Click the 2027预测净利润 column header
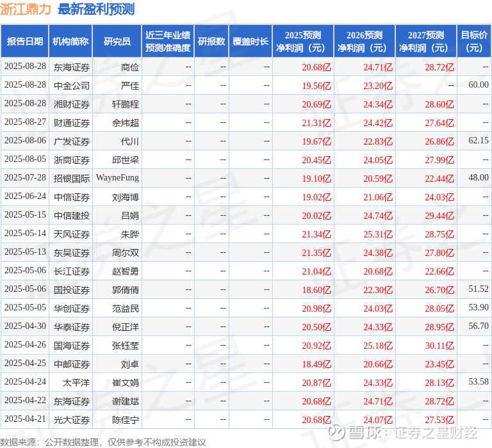The width and height of the screenshot is (492, 448). point(426,42)
